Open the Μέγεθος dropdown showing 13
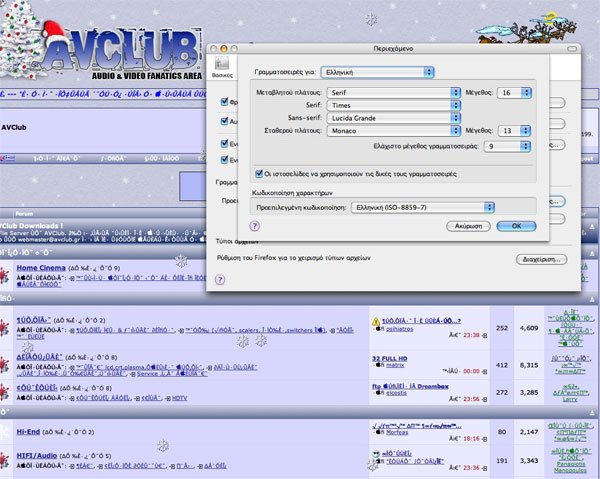 514,130
